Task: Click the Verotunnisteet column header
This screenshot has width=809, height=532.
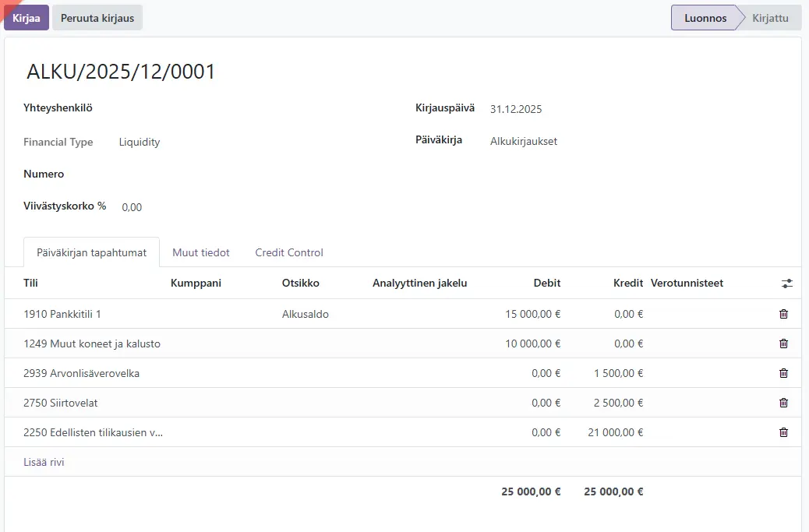Action: (x=687, y=283)
